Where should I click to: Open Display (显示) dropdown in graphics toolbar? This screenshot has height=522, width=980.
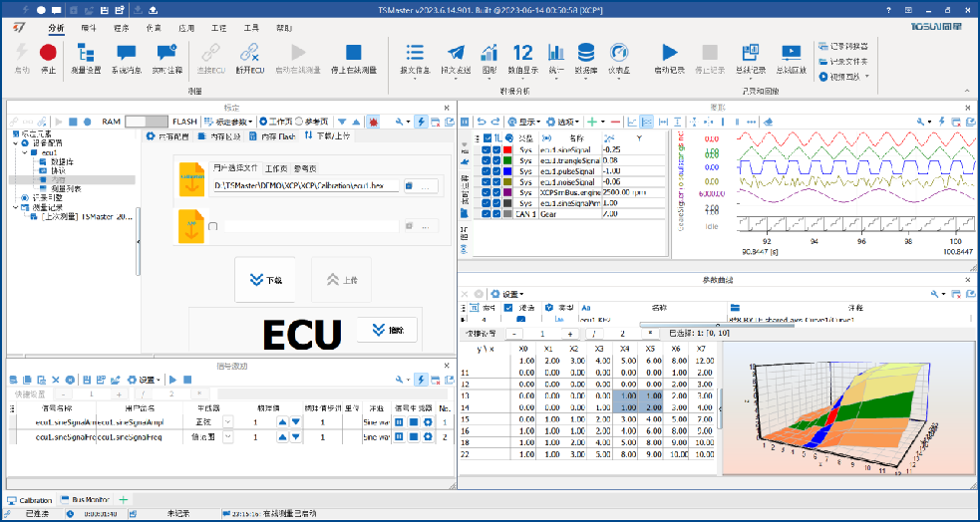525,122
